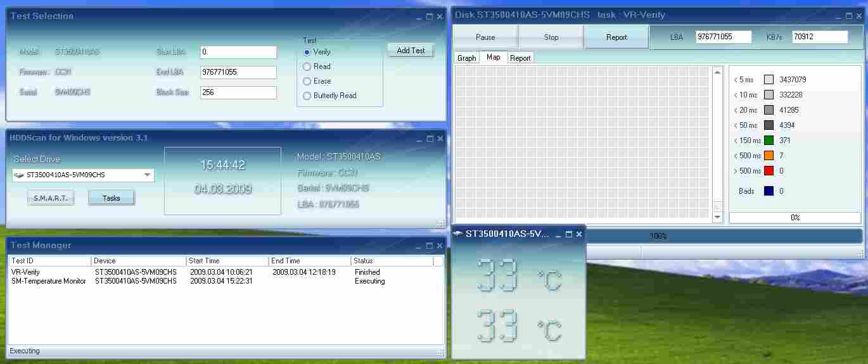
Task: Click the Add Test button
Action: (411, 51)
